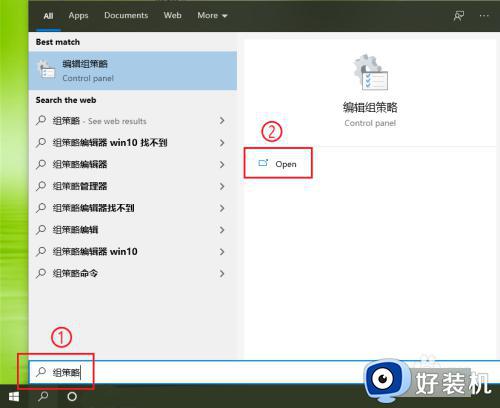Switch to the Web tab
Screen dimensions: 500x408
point(172,15)
